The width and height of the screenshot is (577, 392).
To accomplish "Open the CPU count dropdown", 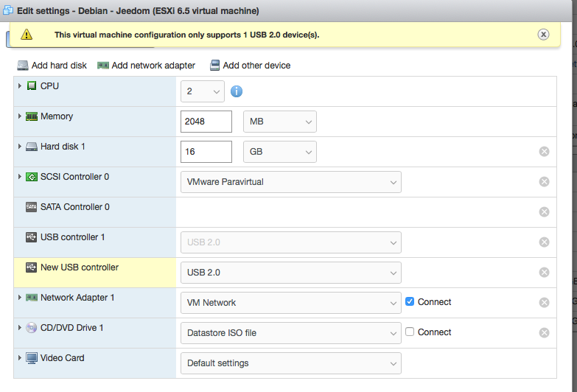I will pyautogui.click(x=203, y=91).
